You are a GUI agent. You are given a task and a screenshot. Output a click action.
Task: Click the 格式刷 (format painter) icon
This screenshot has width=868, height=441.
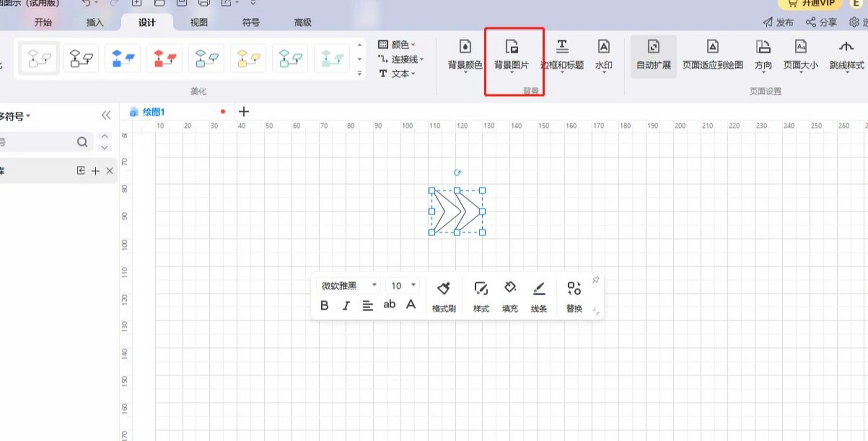tap(444, 295)
